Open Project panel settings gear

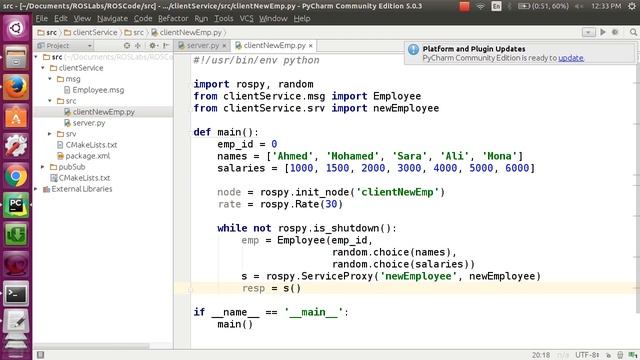pos(153,45)
